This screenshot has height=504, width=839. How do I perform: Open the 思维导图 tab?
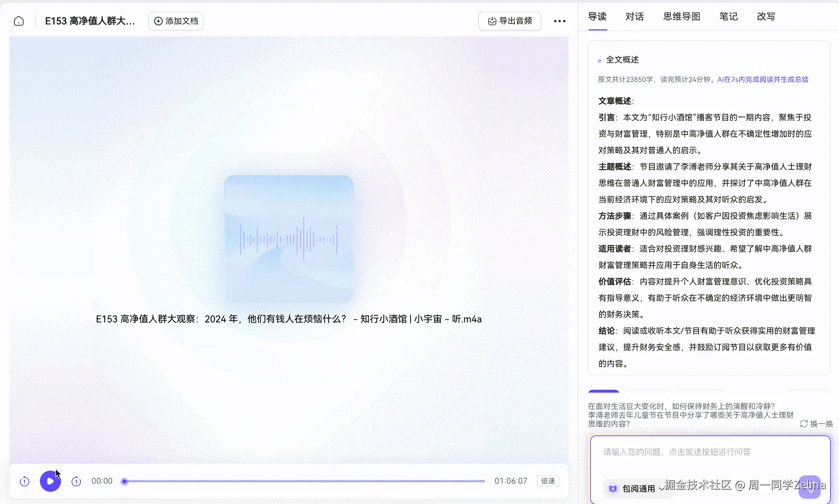pos(681,16)
